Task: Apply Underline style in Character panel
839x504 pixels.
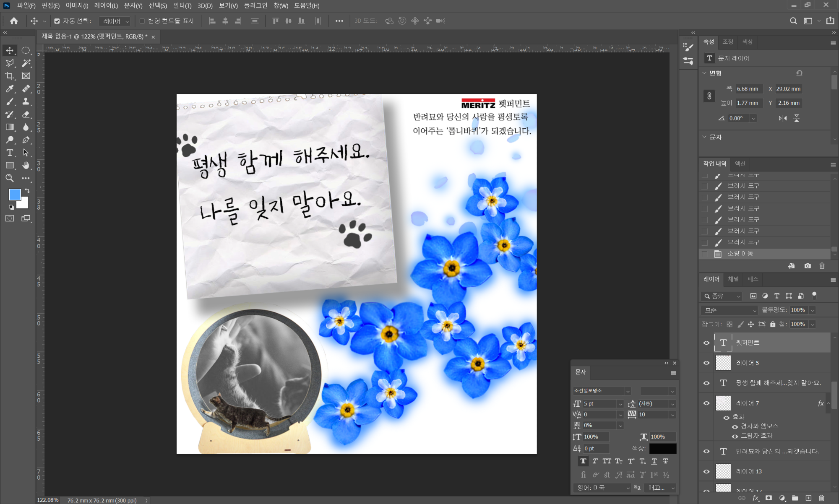Action: [x=654, y=461]
